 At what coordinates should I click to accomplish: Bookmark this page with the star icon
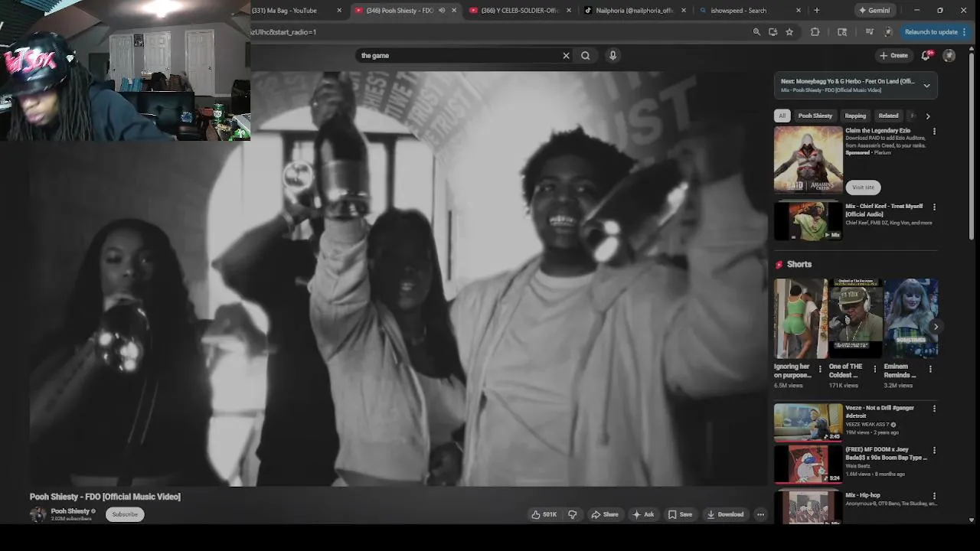pos(789,32)
